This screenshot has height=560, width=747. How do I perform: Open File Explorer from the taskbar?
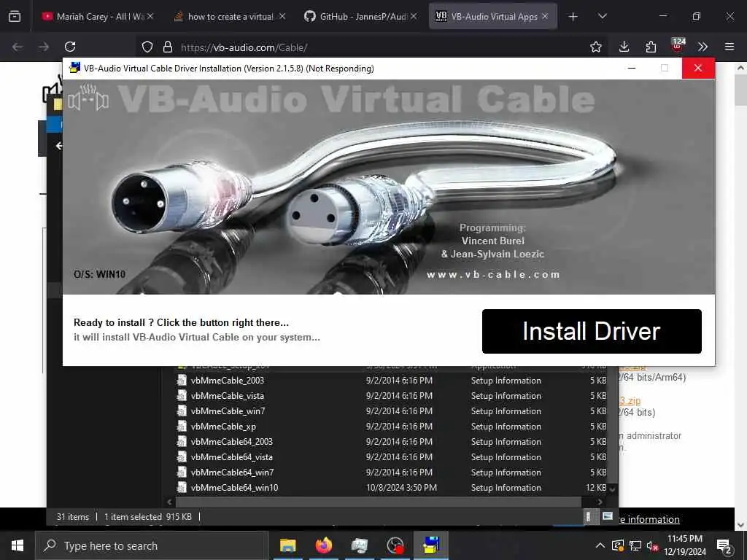tap(287, 545)
